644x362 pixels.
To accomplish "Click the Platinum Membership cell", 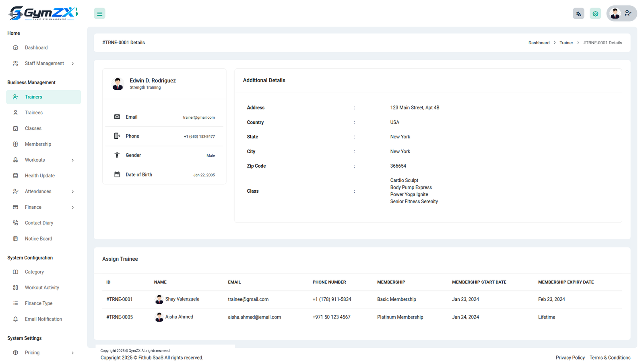I will coord(400,317).
